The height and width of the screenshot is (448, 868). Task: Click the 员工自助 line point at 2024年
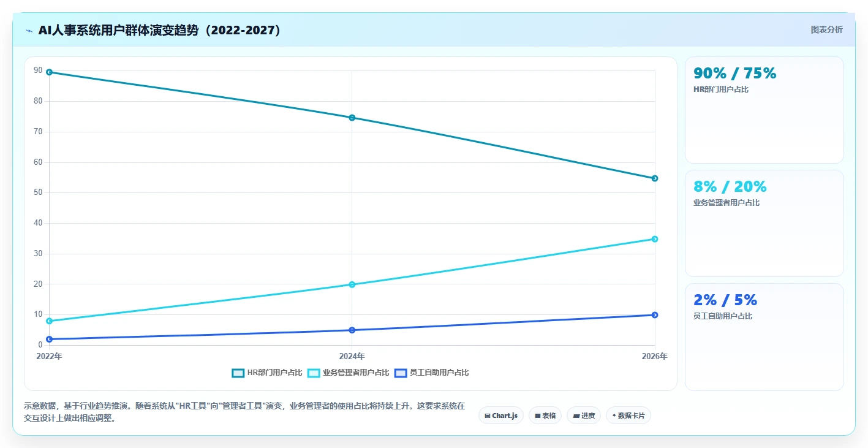coord(352,330)
